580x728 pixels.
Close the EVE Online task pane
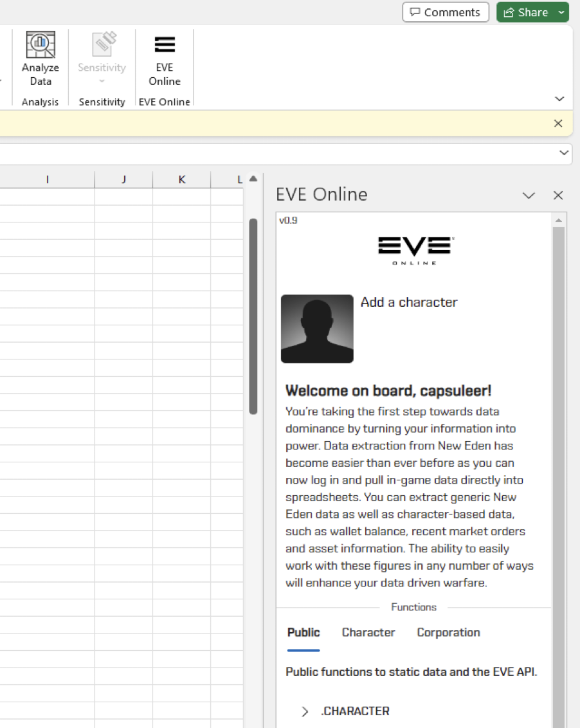558,196
